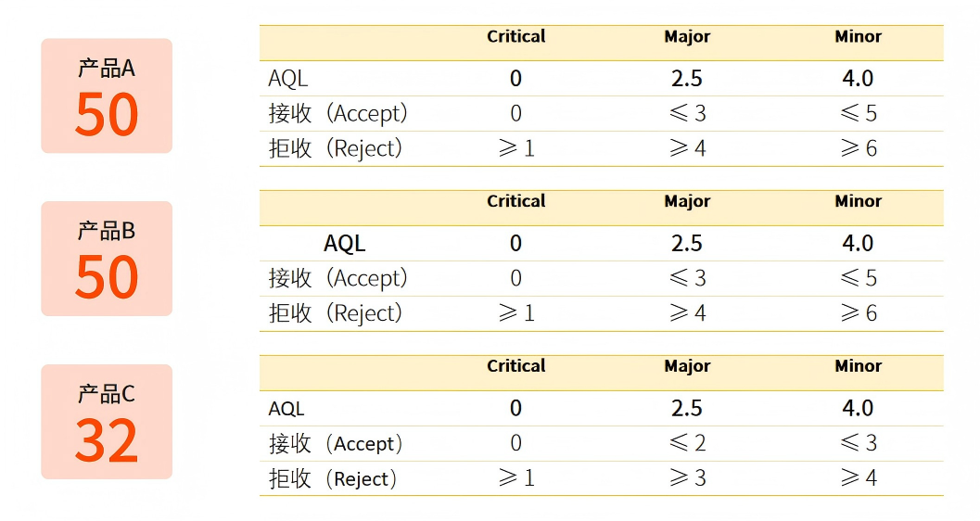This screenshot has width=980, height=521.
Task: Click the ≥ 3 Major reject cell for 产品C
Action: (687, 478)
